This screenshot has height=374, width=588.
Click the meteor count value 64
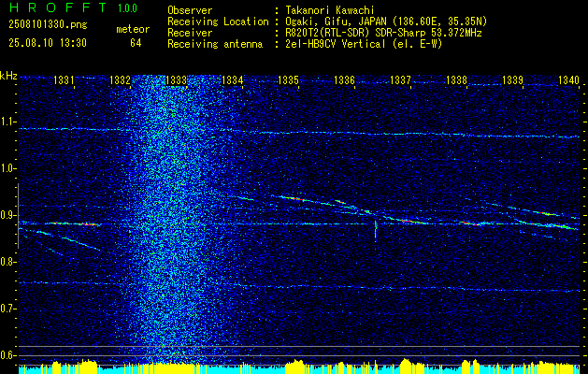click(136, 43)
